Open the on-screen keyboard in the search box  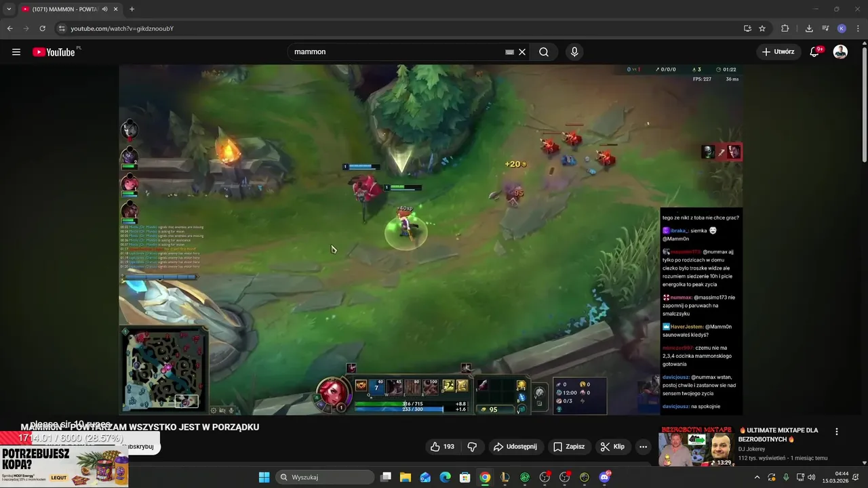point(509,52)
